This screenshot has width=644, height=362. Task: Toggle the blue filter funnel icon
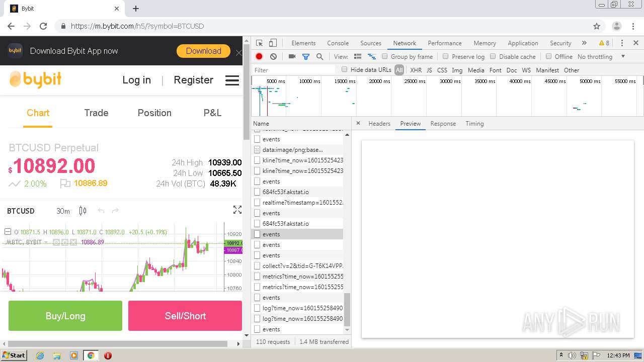pos(305,57)
